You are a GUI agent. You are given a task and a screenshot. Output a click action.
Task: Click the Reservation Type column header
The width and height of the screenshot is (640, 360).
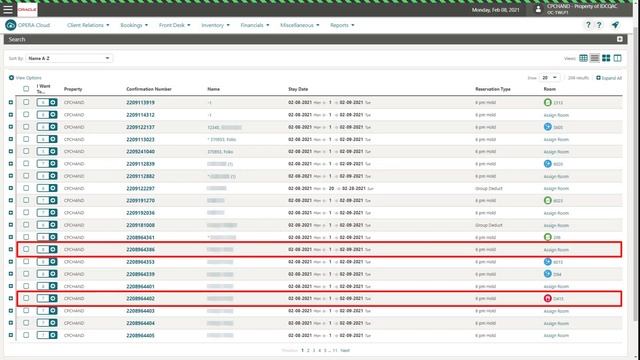pos(493,89)
